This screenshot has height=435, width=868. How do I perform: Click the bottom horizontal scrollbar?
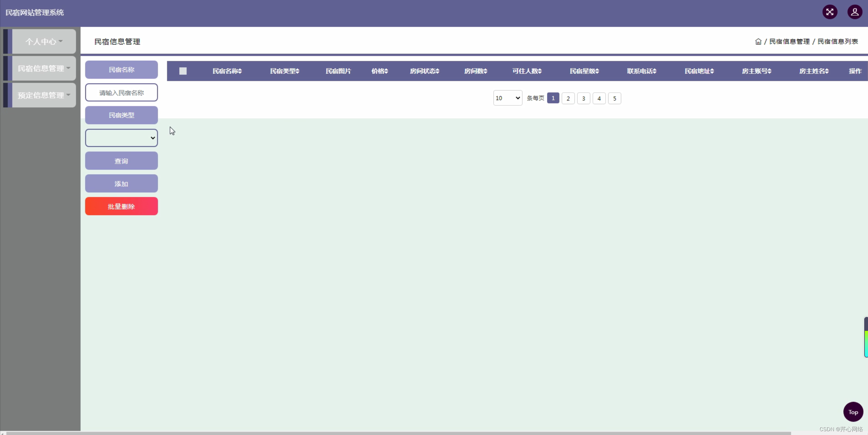point(398,433)
